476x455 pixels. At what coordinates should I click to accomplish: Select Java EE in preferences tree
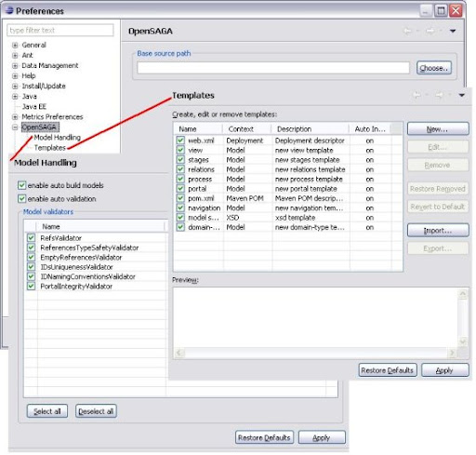click(34, 107)
